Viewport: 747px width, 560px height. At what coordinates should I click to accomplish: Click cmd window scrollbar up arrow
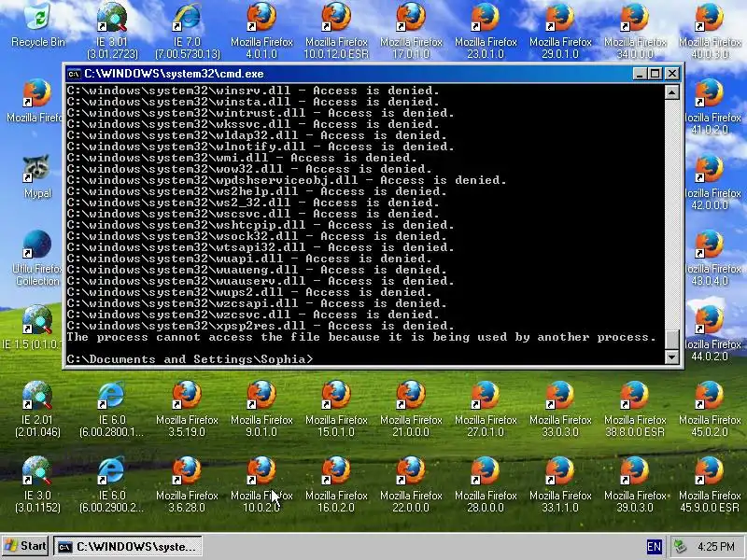(671, 91)
